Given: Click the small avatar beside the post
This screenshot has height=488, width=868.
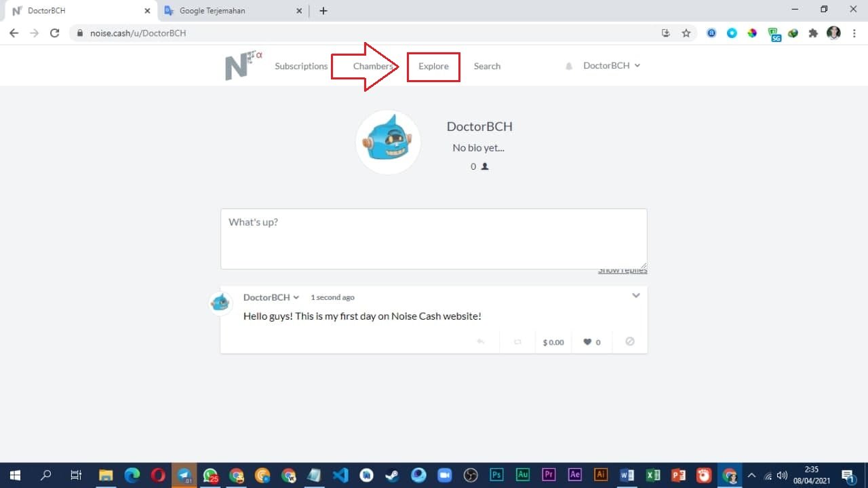Looking at the screenshot, I should (x=220, y=302).
